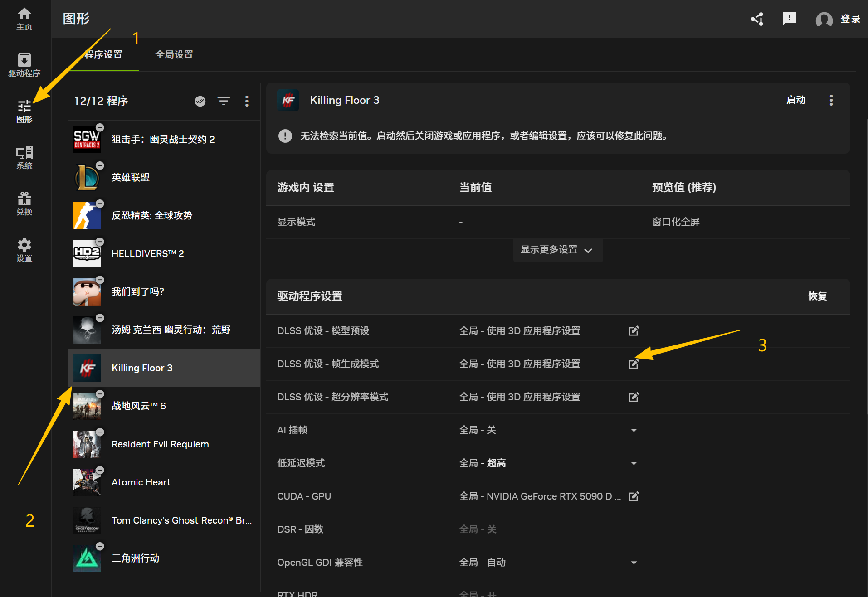Click 启动 to launch Killing Floor 3
The height and width of the screenshot is (597, 868).
[796, 100]
